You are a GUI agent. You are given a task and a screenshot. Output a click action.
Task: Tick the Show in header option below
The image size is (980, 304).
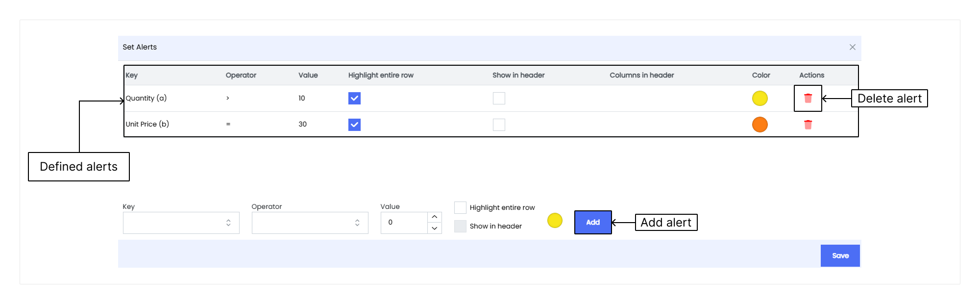[460, 226]
